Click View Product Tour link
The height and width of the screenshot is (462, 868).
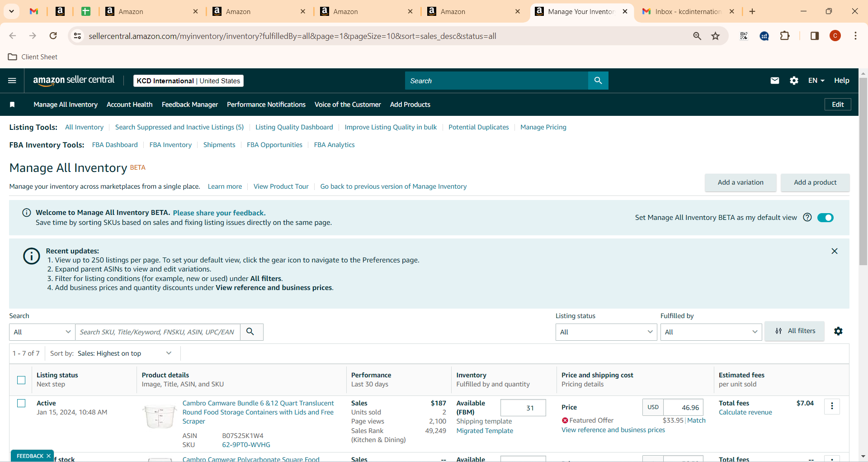point(281,186)
